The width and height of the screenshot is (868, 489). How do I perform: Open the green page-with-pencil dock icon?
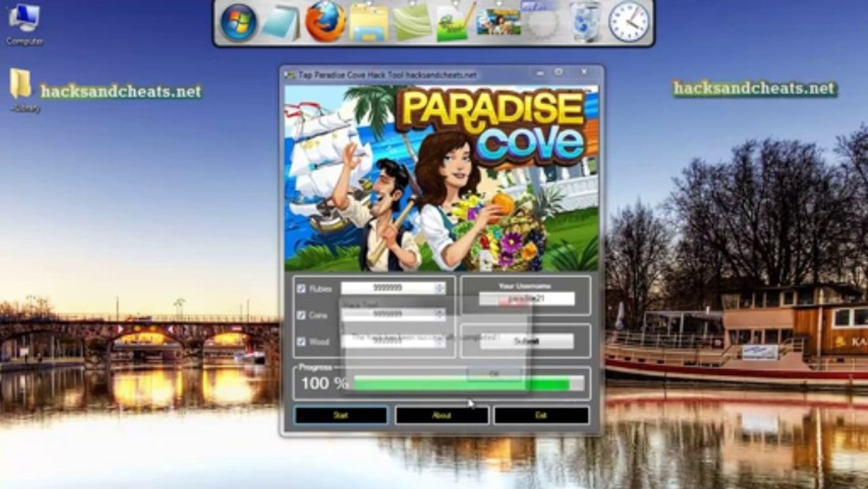click(x=455, y=22)
